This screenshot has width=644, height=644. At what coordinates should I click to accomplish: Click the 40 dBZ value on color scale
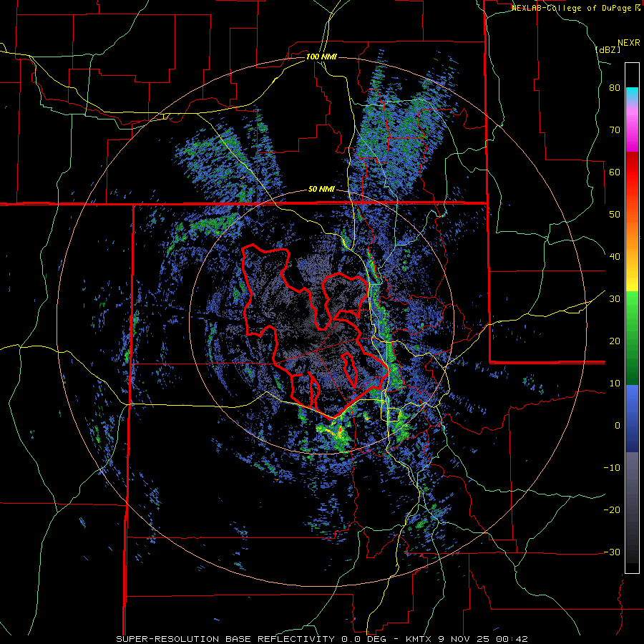615,257
